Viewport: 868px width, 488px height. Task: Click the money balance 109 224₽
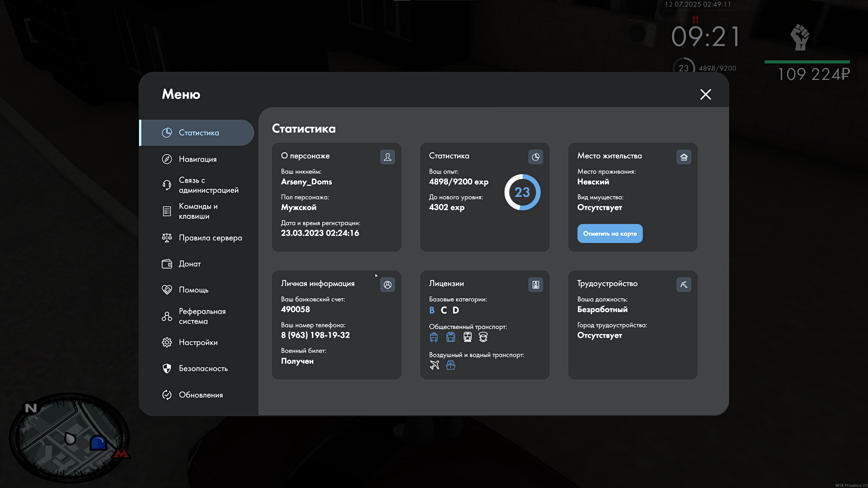point(814,74)
